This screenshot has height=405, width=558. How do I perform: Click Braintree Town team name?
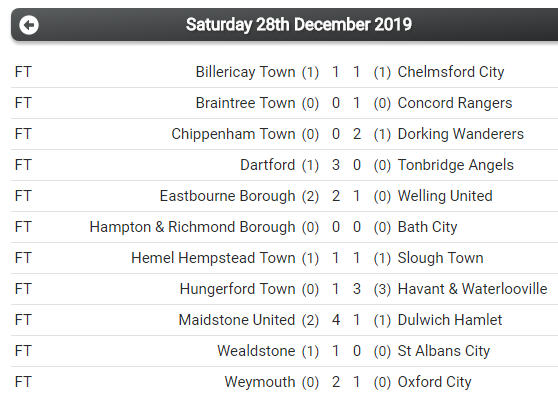246,103
